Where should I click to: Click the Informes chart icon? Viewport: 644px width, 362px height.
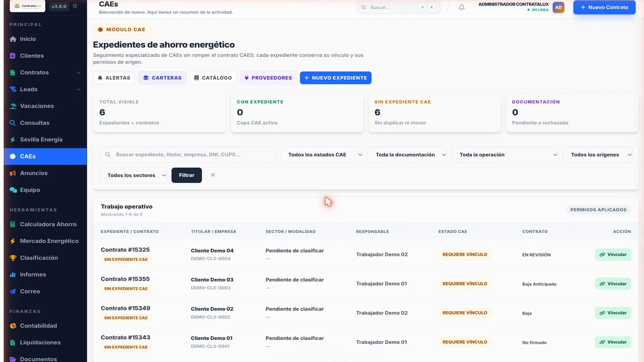tap(13, 275)
